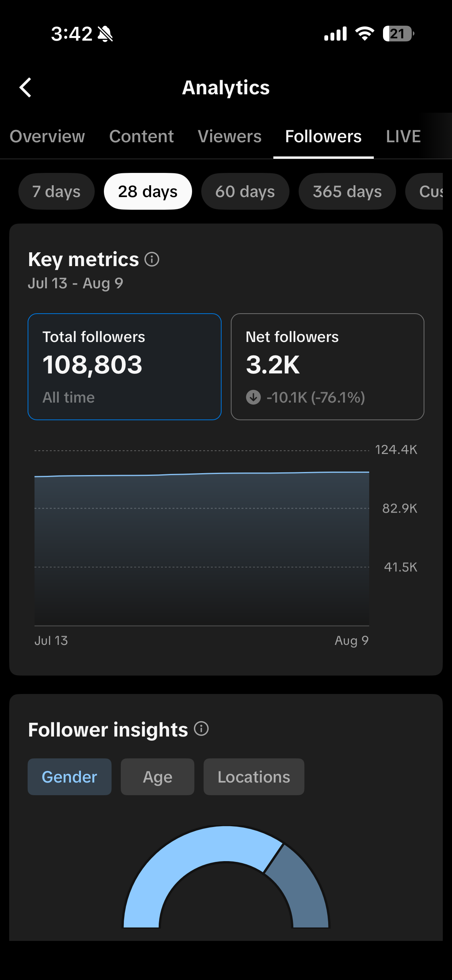
Task: Select the Total followers card
Action: (125, 367)
